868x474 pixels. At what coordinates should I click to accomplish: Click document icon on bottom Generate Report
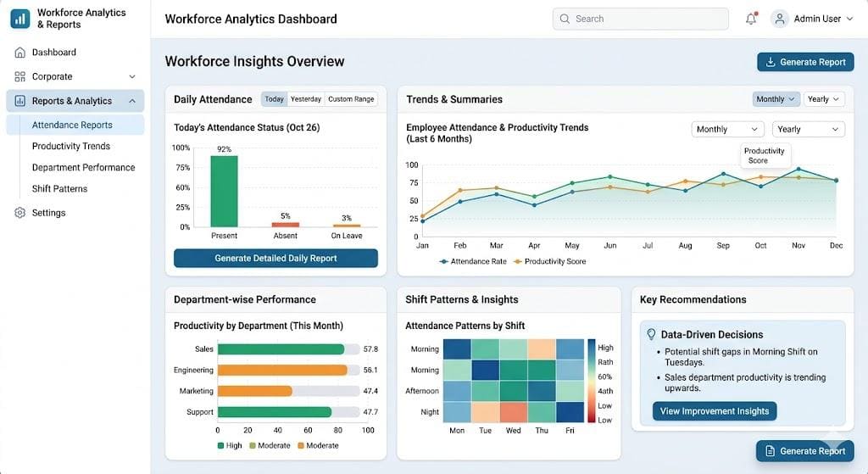770,451
